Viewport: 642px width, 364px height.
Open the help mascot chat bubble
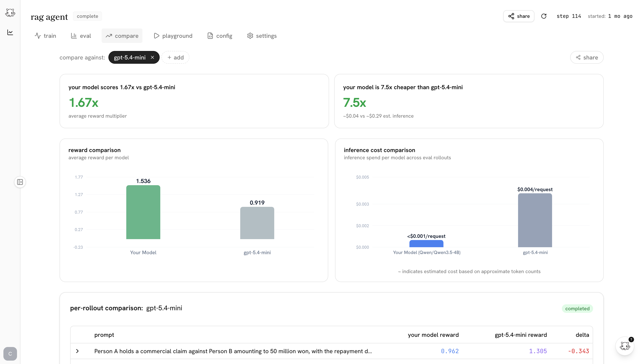625,346
